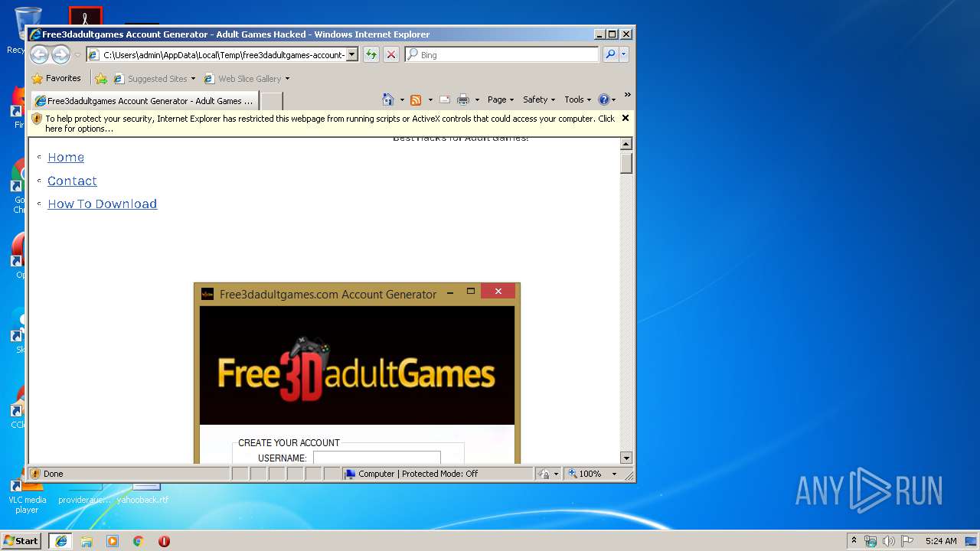Click the Print icon
980x551 pixels.
(x=462, y=99)
